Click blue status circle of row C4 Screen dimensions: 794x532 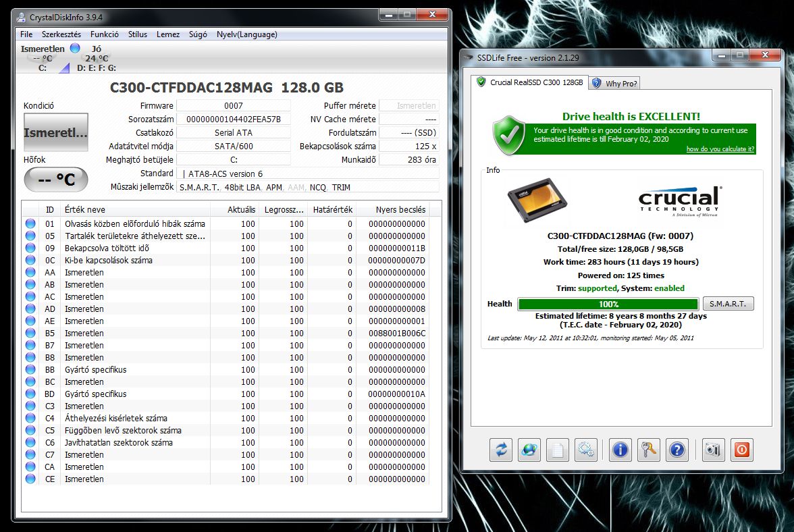click(x=30, y=418)
